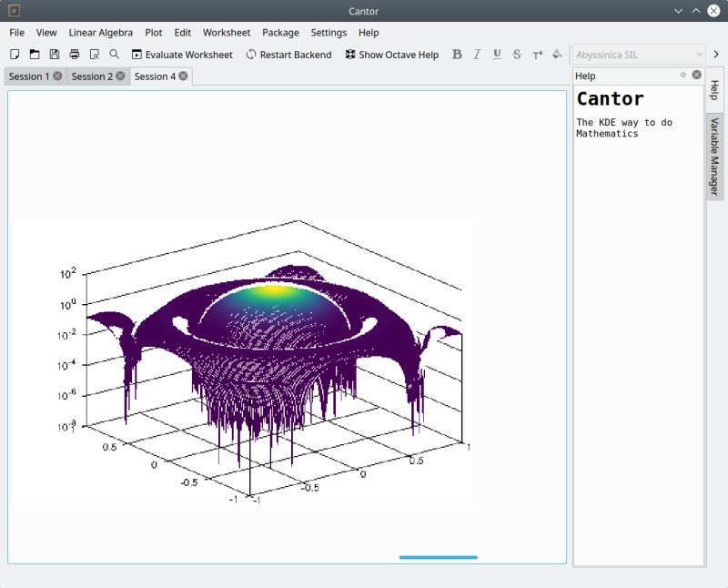Click the Print icon in toolbar
Viewport: 728px width, 588px height.
[x=75, y=55]
